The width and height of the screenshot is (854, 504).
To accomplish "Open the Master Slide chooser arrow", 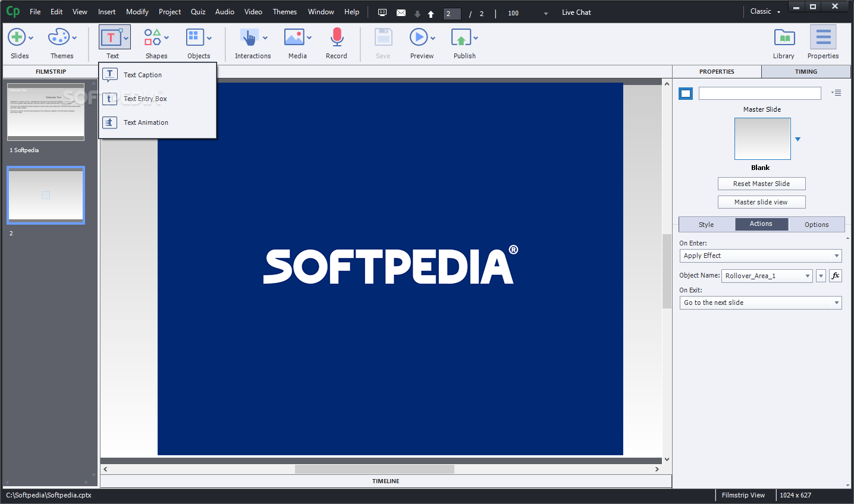I will tap(798, 139).
